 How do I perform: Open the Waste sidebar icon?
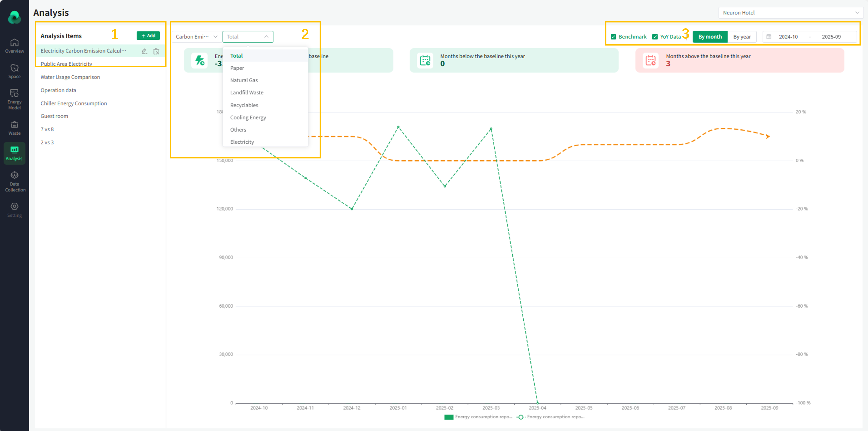(x=14, y=125)
